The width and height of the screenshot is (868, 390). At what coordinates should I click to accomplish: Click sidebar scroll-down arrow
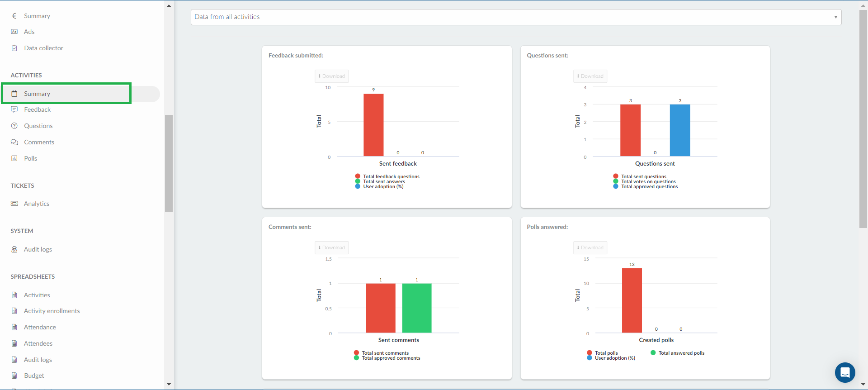[x=169, y=384]
